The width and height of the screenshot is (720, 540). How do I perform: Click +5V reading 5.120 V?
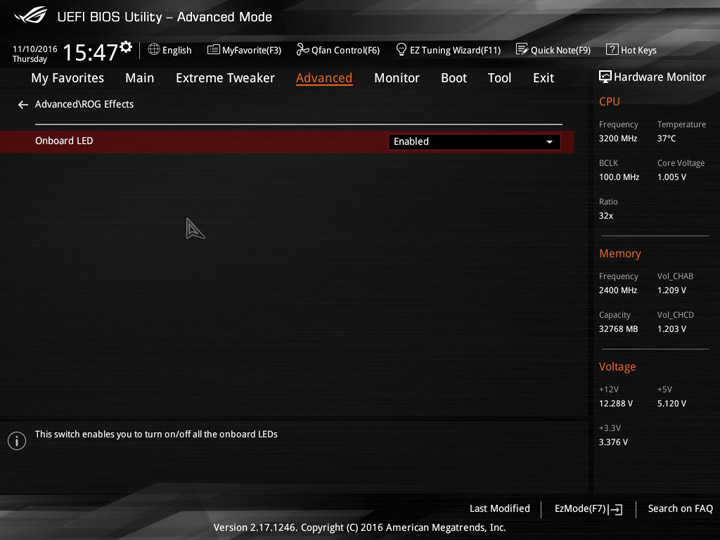pyautogui.click(x=671, y=403)
